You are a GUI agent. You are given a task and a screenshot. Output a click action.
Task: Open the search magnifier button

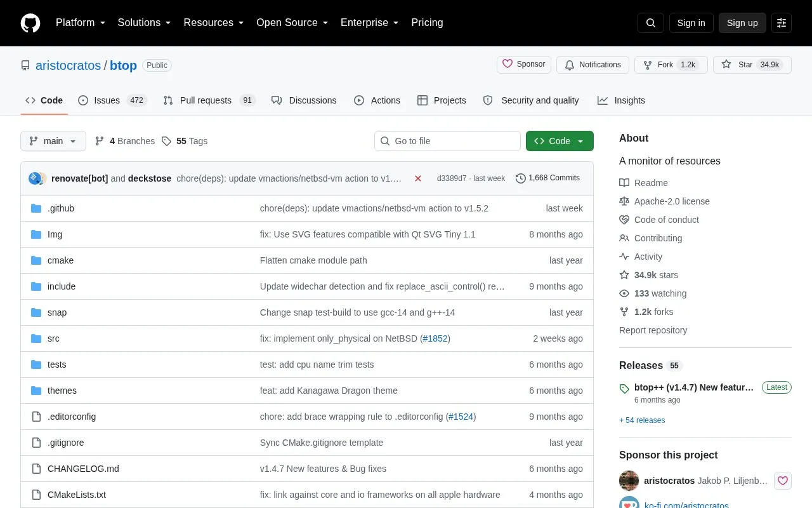coord(651,23)
